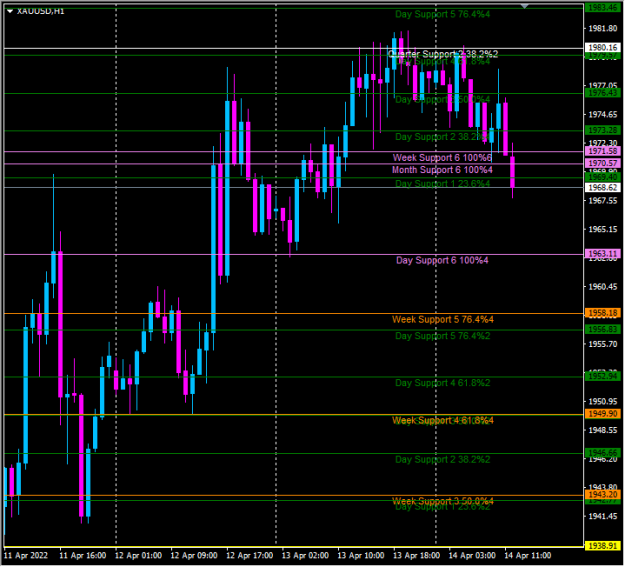Image resolution: width=625 pixels, height=567 pixels.
Task: Click the 13 Apr 02:00 time label
Action: [x=305, y=555]
